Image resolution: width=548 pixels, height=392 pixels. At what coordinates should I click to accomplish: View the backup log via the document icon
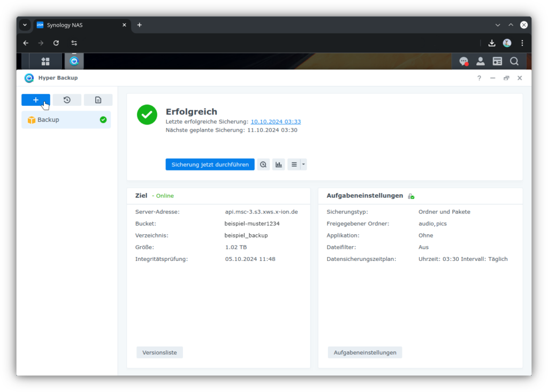[98, 100]
